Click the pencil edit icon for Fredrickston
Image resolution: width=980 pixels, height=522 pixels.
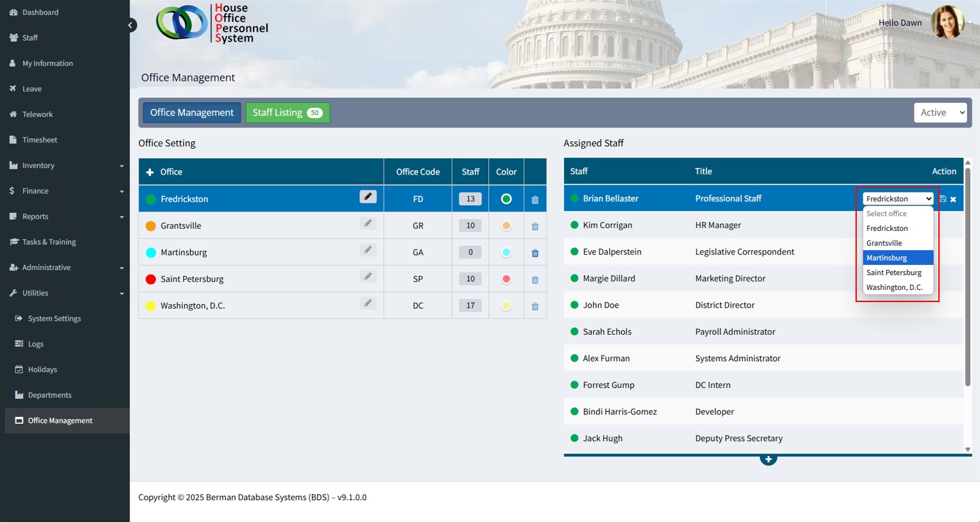tap(368, 197)
